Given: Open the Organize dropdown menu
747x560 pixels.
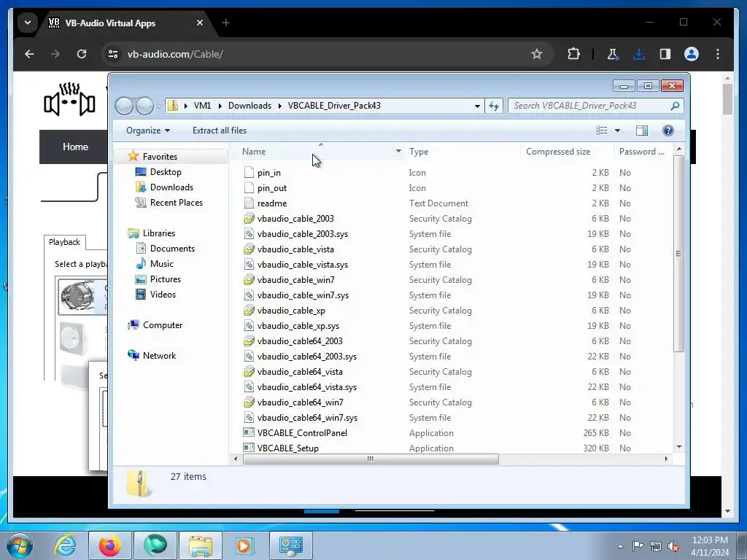Looking at the screenshot, I should (147, 131).
